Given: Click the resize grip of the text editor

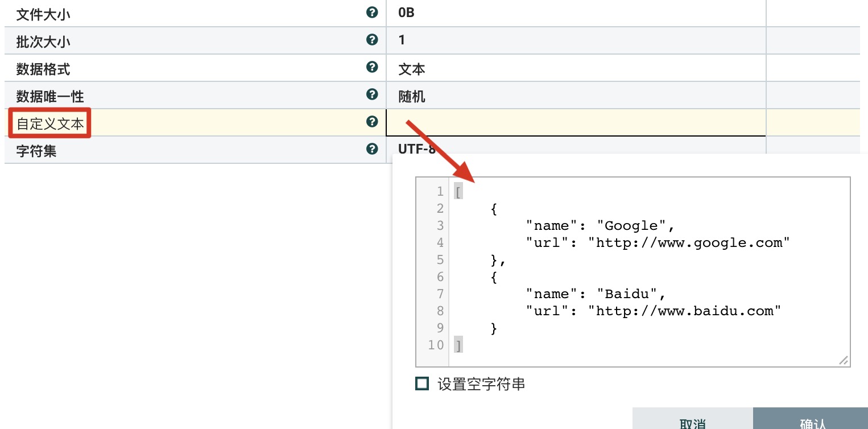Looking at the screenshot, I should [844, 360].
